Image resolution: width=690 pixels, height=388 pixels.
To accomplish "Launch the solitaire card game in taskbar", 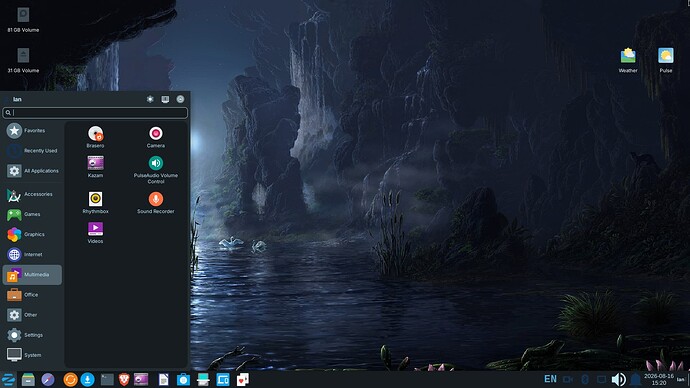I will coord(242,379).
